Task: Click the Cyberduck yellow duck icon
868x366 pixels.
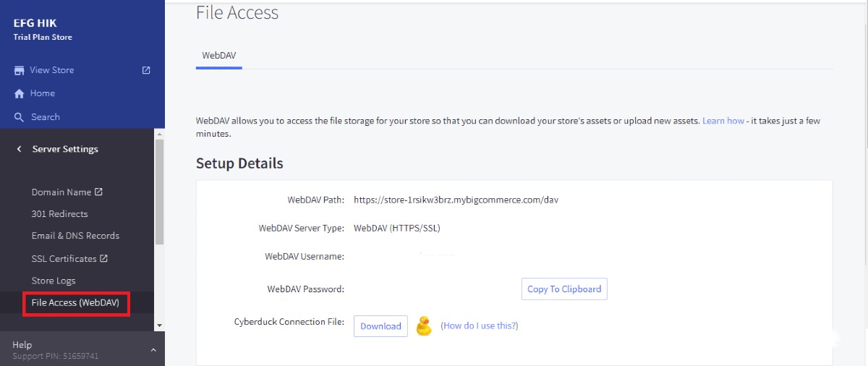Action: [424, 326]
